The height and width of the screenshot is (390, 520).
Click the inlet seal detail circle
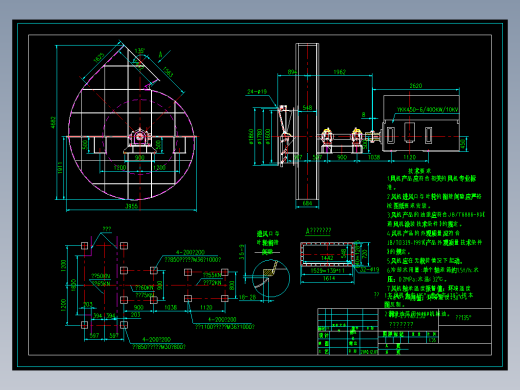[271, 278]
